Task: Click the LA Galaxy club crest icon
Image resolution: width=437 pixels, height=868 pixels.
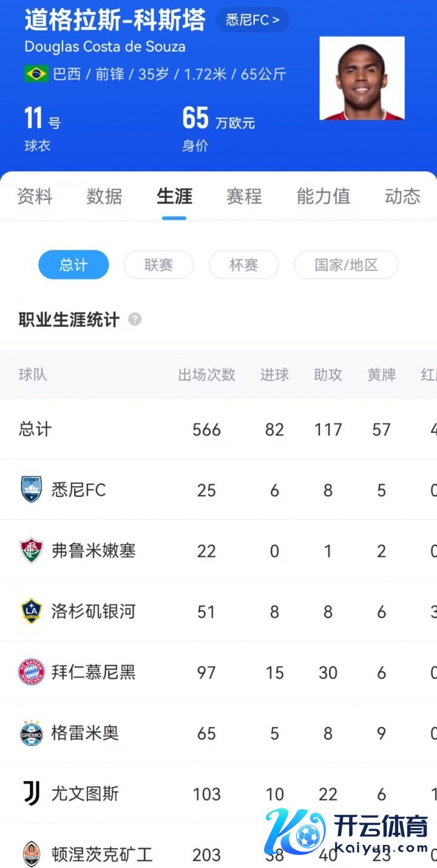Action: click(32, 611)
